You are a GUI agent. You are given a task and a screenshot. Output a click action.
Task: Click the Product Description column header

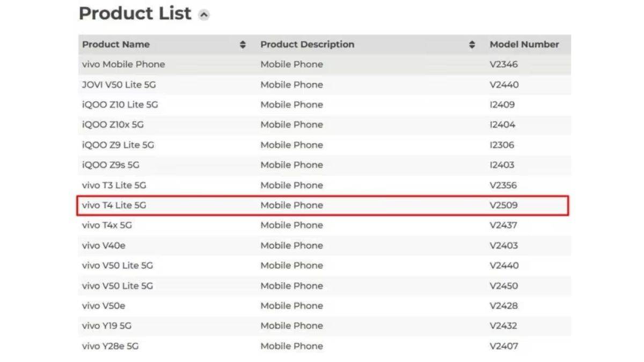pyautogui.click(x=308, y=45)
